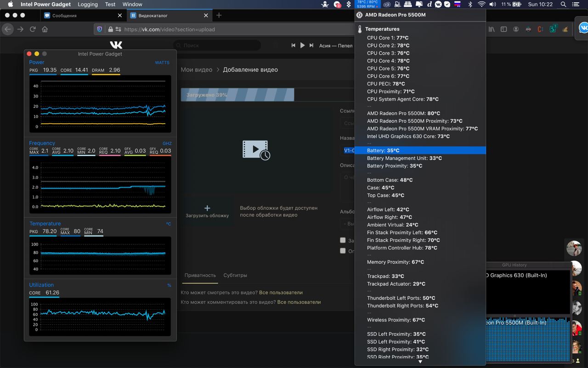
Task: Open who-can-comment privacy dropdown Все пользователи
Action: [x=299, y=302]
